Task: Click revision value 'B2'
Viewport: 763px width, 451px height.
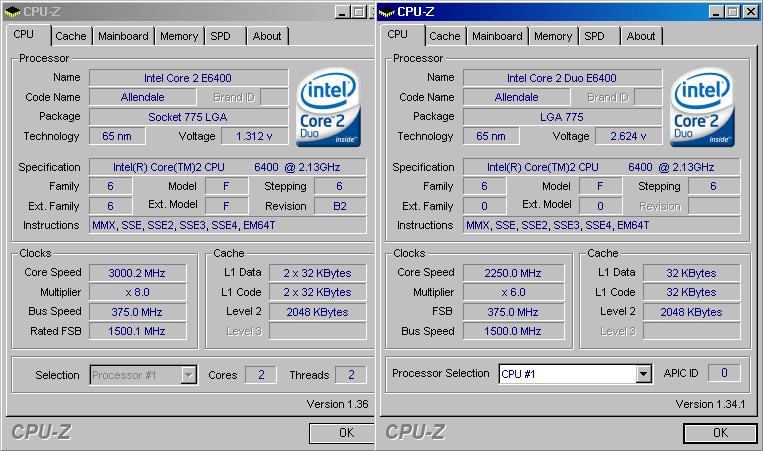Action: [x=340, y=206]
